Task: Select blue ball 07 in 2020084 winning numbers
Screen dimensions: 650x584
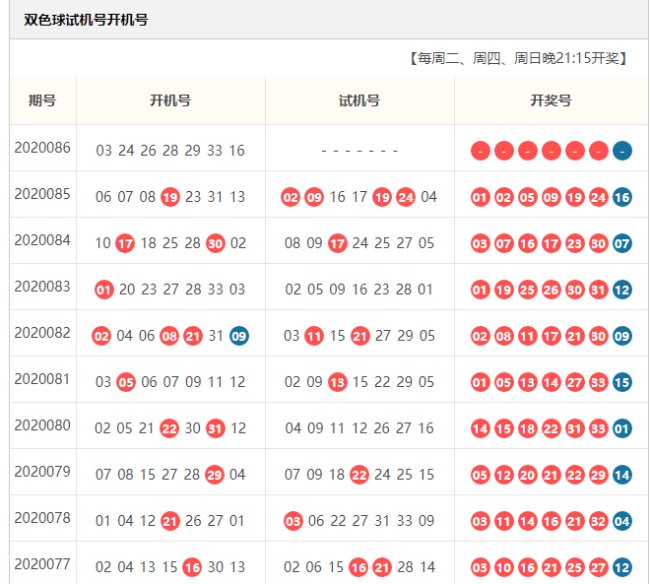Action: coord(622,243)
